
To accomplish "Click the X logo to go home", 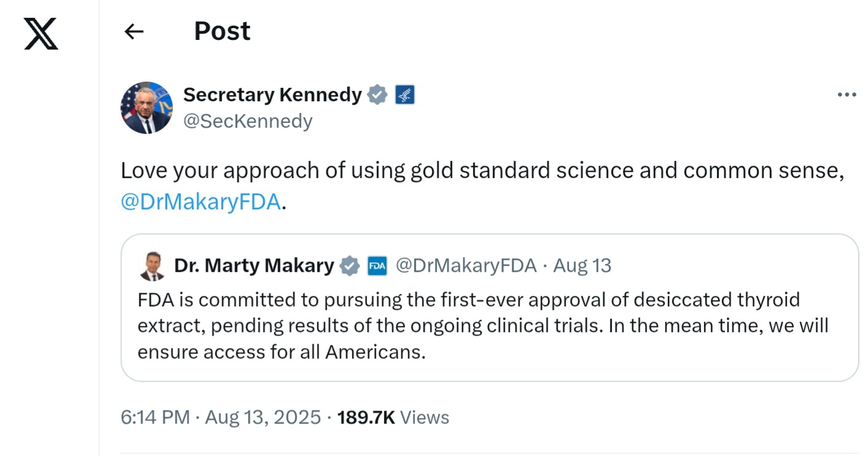I will click(x=41, y=33).
